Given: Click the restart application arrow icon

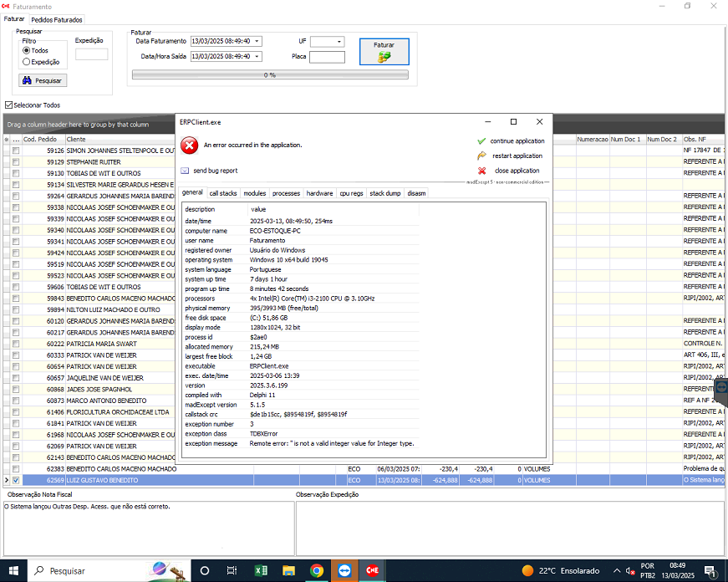Looking at the screenshot, I should point(481,156).
